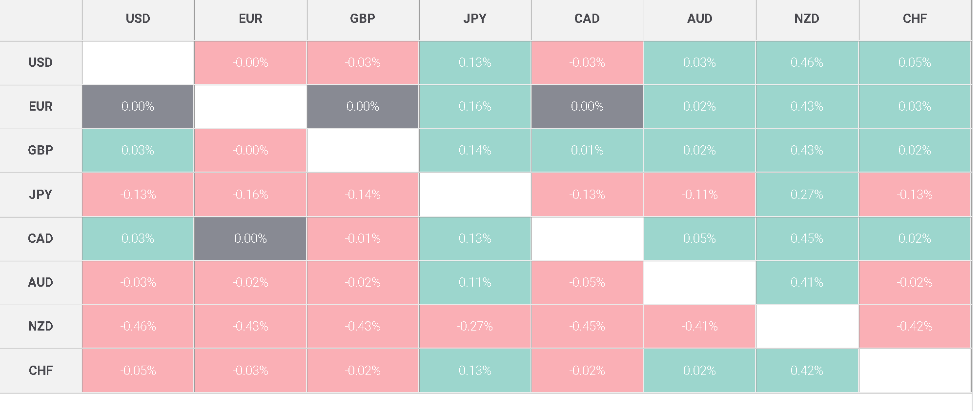This screenshot has width=980, height=411.
Task: Select the GBP row header
Action: [x=41, y=150]
